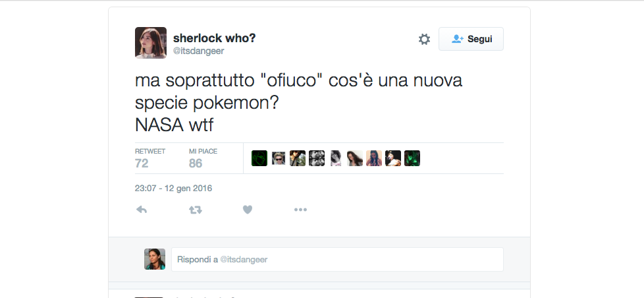Open the pink-background liker avatar
The height and width of the screenshot is (298, 644).
(374, 158)
